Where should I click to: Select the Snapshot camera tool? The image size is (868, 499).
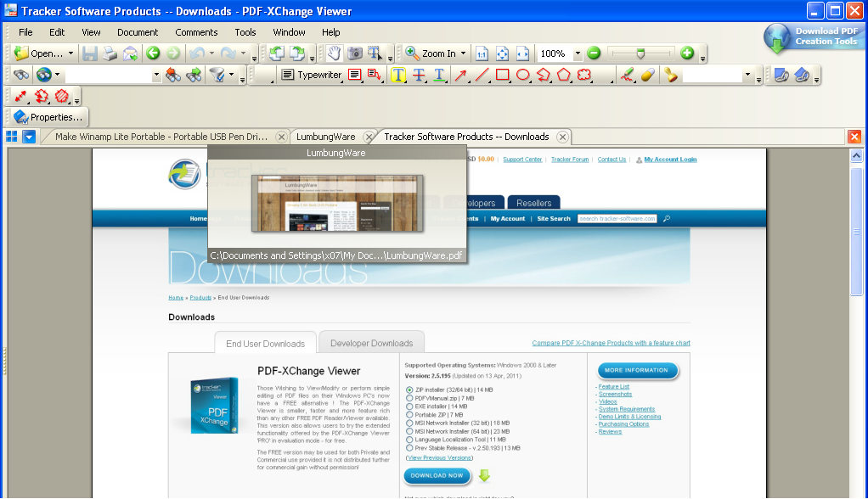tap(356, 53)
